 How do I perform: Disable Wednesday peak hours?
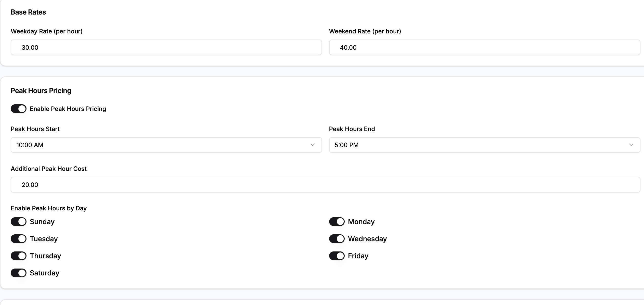coord(337,239)
